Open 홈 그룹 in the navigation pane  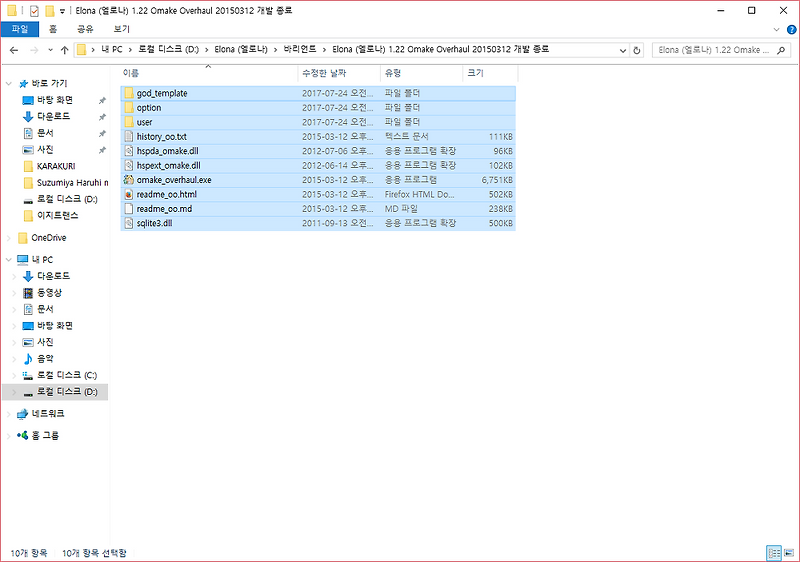(x=45, y=436)
